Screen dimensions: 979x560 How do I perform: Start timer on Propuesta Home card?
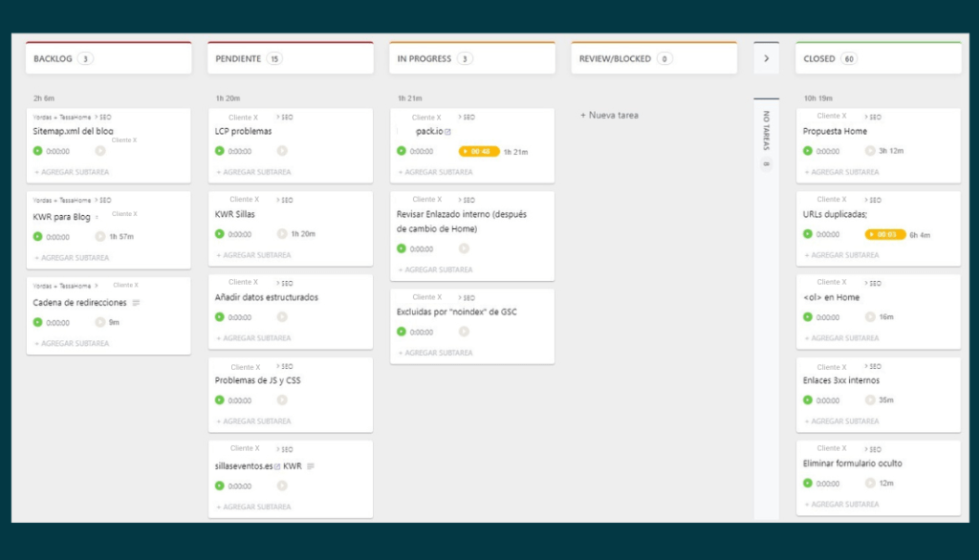coord(870,151)
